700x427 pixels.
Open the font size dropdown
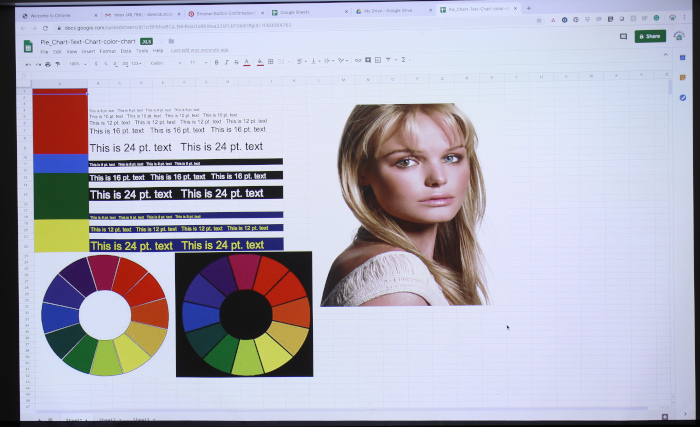tap(198, 63)
